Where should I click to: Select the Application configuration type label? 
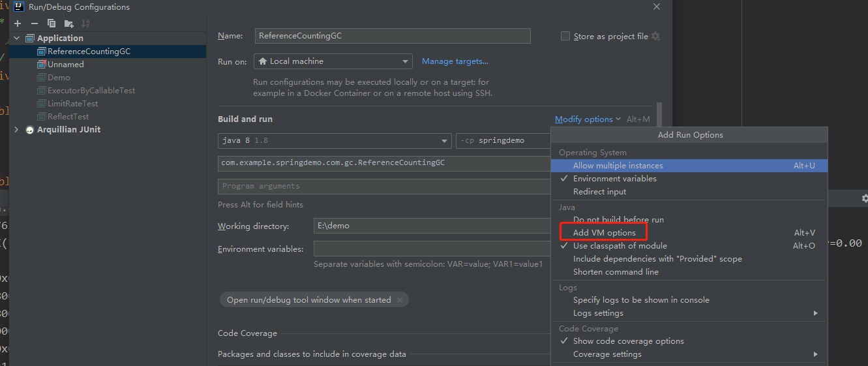click(60, 38)
